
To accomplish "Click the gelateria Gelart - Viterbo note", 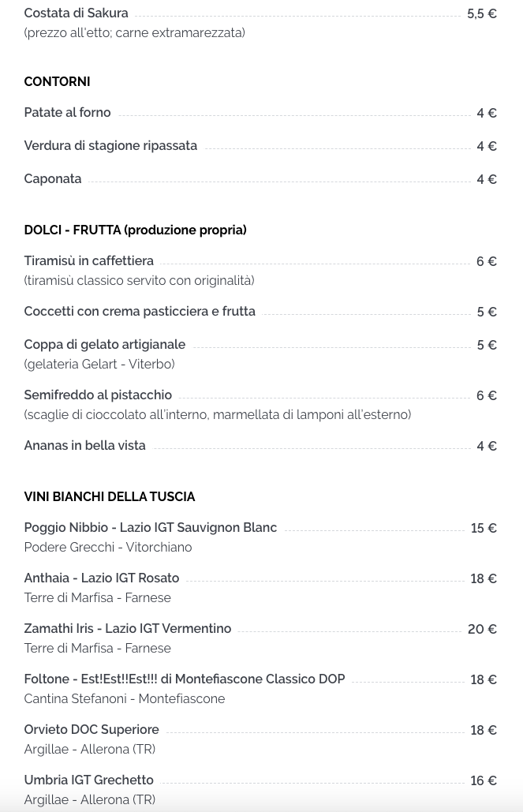I will coord(99,364).
